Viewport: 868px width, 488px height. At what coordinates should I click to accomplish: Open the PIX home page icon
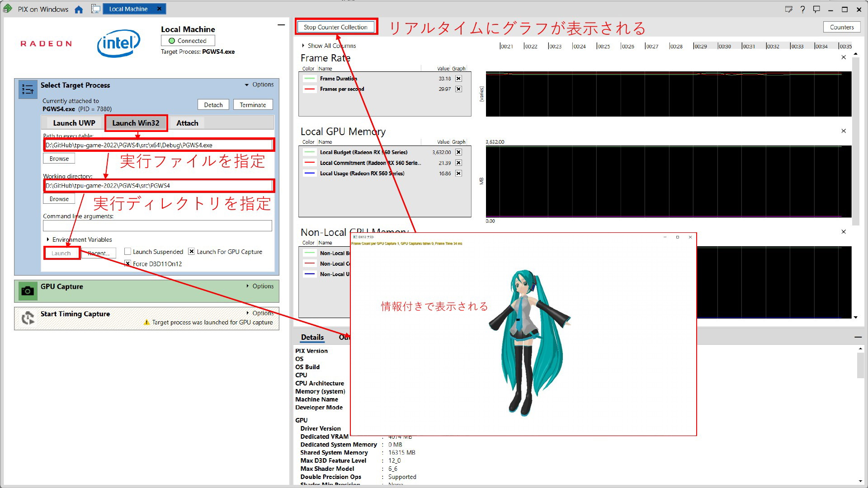click(79, 9)
